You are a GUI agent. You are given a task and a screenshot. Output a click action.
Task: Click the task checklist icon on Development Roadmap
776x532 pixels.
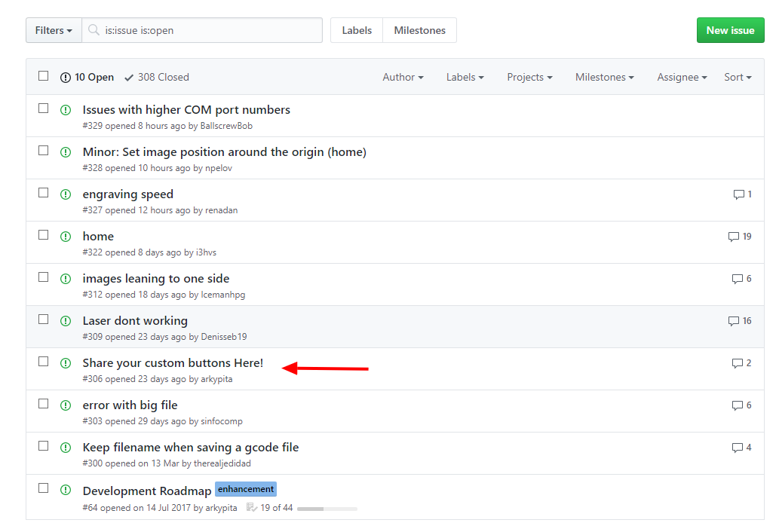point(252,508)
